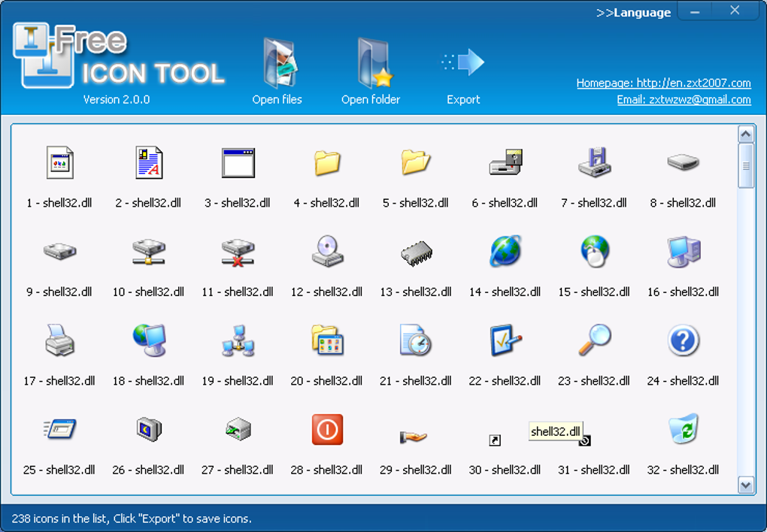Image resolution: width=767 pixels, height=532 pixels.
Task: Select icon 17 printer
Action: point(59,340)
